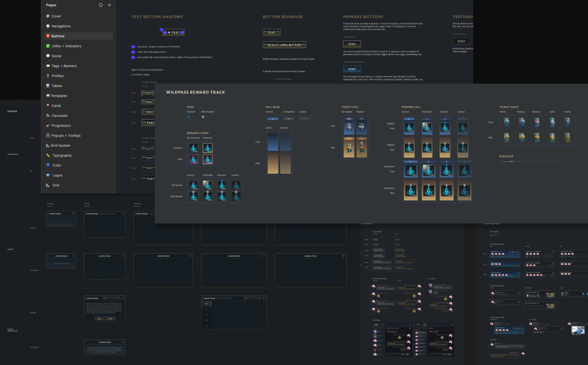This screenshot has width=588, height=365.
Task: Pick the Inactive Elite cell gradient
Action: pos(286,163)
